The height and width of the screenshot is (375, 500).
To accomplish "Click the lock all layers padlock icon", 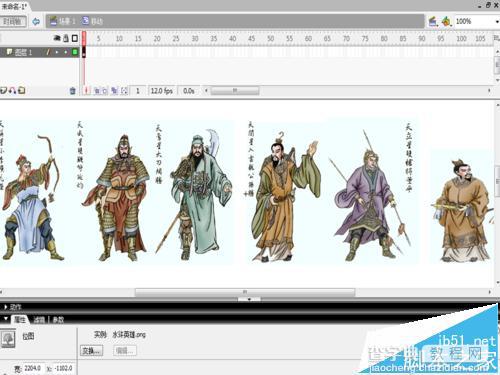I will pos(66,38).
